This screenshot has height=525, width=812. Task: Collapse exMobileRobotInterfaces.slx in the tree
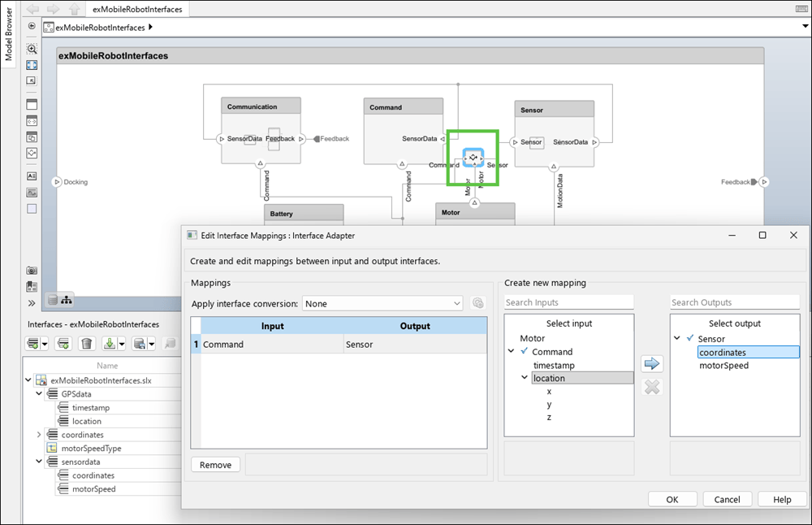click(x=28, y=380)
